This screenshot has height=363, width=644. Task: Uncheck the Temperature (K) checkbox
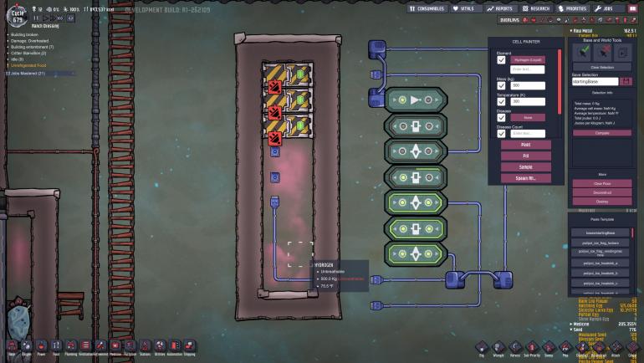tap(501, 101)
